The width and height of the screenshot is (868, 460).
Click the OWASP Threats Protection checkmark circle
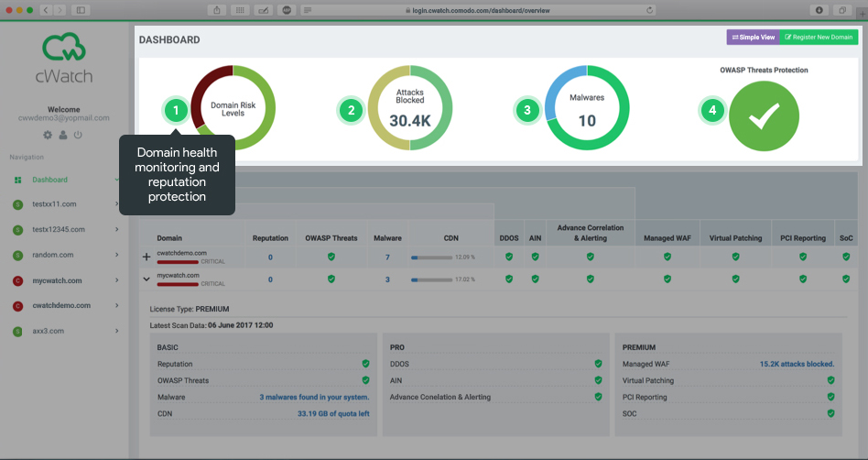[x=764, y=115]
